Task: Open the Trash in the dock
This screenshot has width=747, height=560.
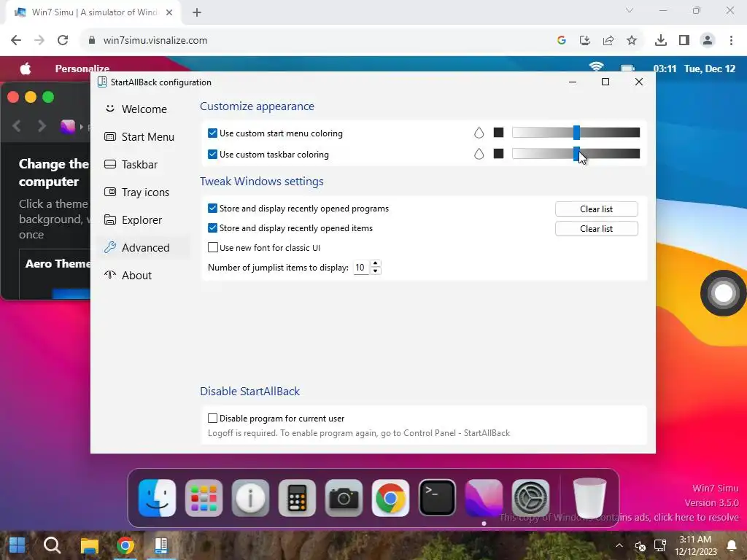Action: (589, 498)
